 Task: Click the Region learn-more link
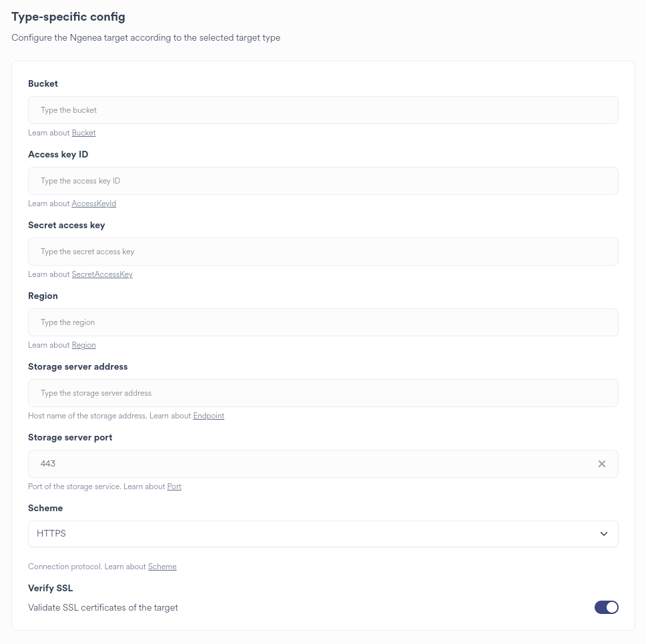tap(83, 345)
